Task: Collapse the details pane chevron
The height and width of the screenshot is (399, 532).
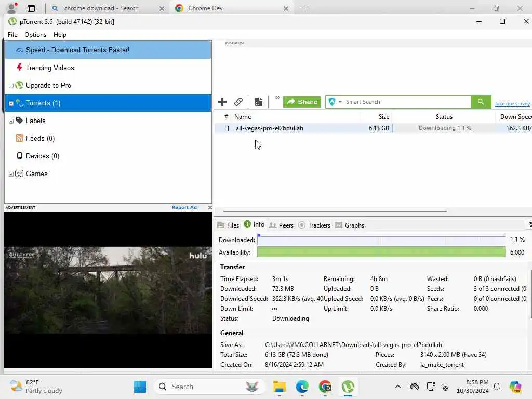Action: [x=529, y=224]
